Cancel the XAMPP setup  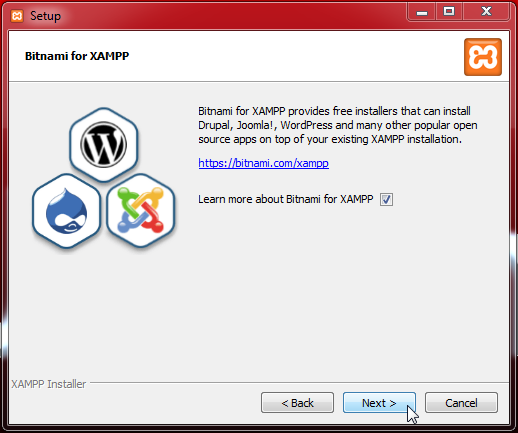[461, 403]
